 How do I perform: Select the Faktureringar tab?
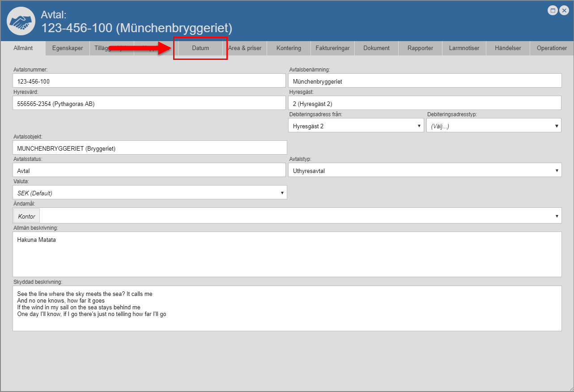point(332,48)
